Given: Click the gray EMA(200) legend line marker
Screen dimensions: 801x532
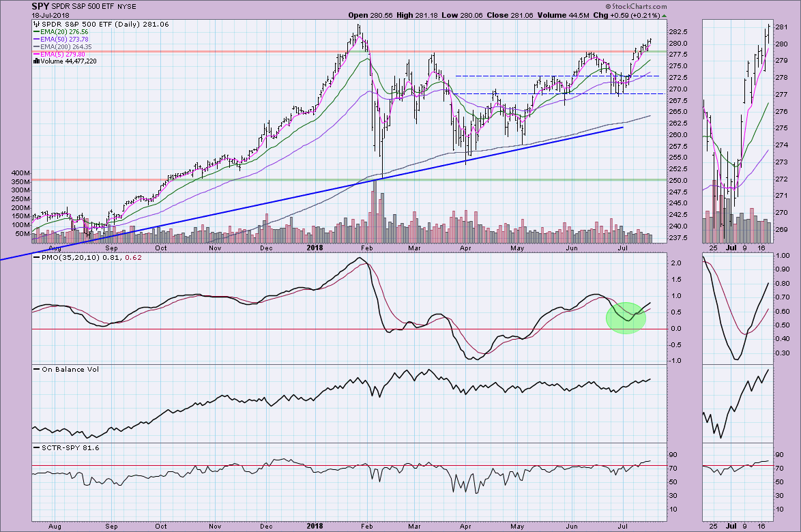Looking at the screenshot, I should pyautogui.click(x=36, y=46).
